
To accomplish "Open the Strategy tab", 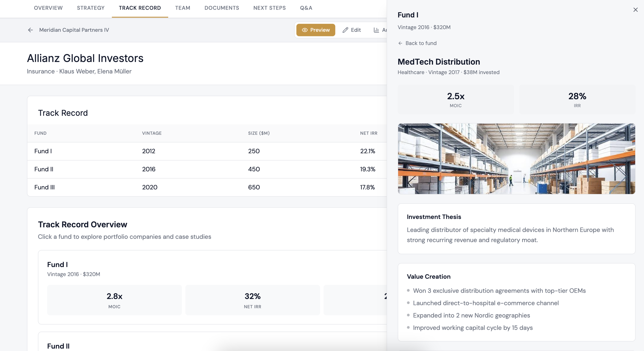I will tap(91, 8).
